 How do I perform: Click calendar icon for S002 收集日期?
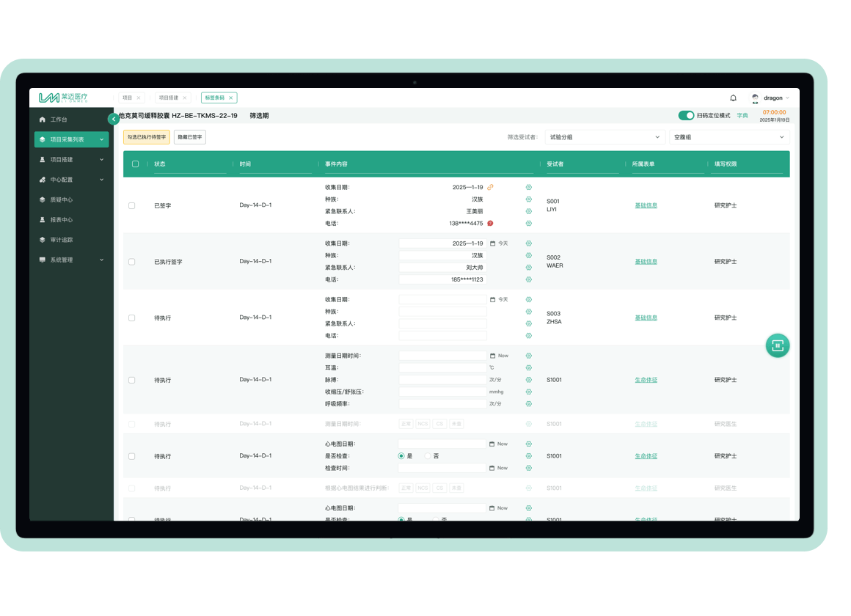point(492,243)
